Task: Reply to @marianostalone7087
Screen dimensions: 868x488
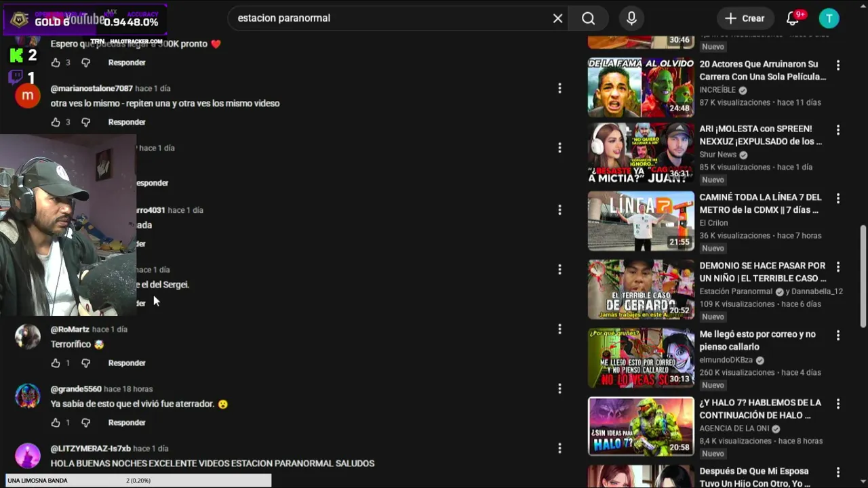Action: (127, 122)
